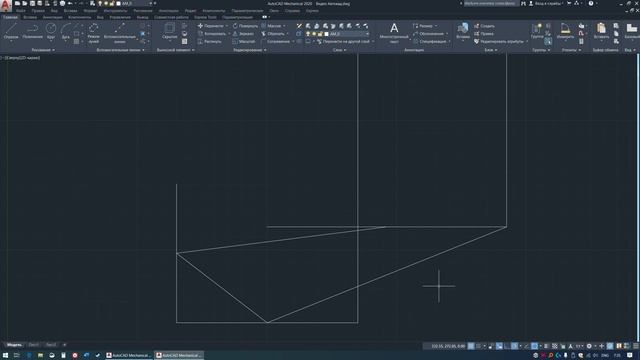Click the Измерить (measure) tool
This screenshot has width=640, height=360.
click(x=565, y=31)
